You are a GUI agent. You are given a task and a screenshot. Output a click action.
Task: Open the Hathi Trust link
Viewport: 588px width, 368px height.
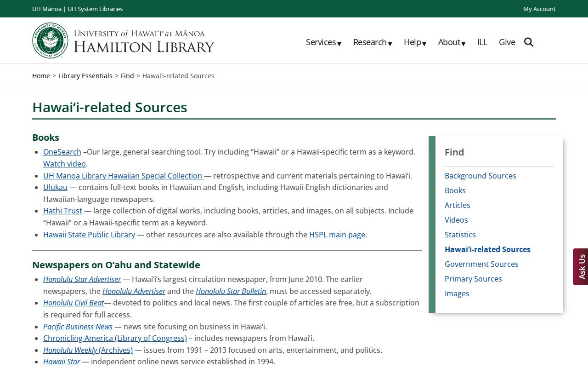pos(62,211)
